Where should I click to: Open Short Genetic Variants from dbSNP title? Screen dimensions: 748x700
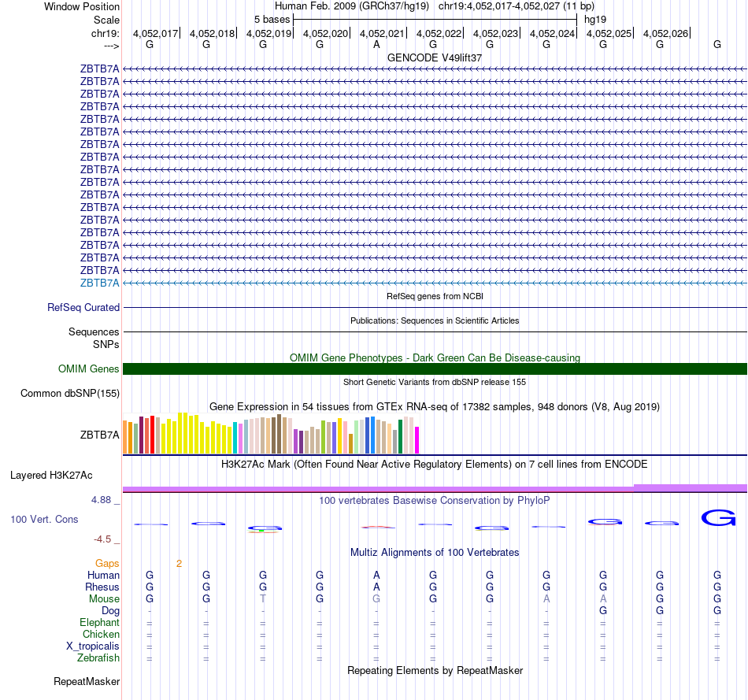pyautogui.click(x=435, y=382)
